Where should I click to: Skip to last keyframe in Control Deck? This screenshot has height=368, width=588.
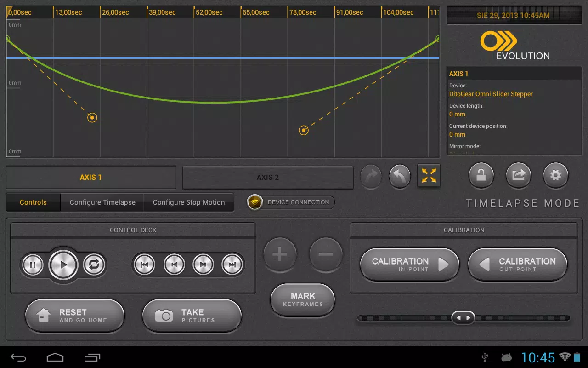(232, 264)
